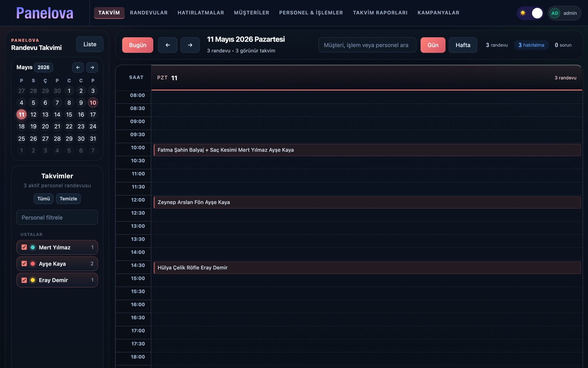Go to Müşteriler tab
Image resolution: width=588 pixels, height=368 pixels.
click(x=252, y=13)
